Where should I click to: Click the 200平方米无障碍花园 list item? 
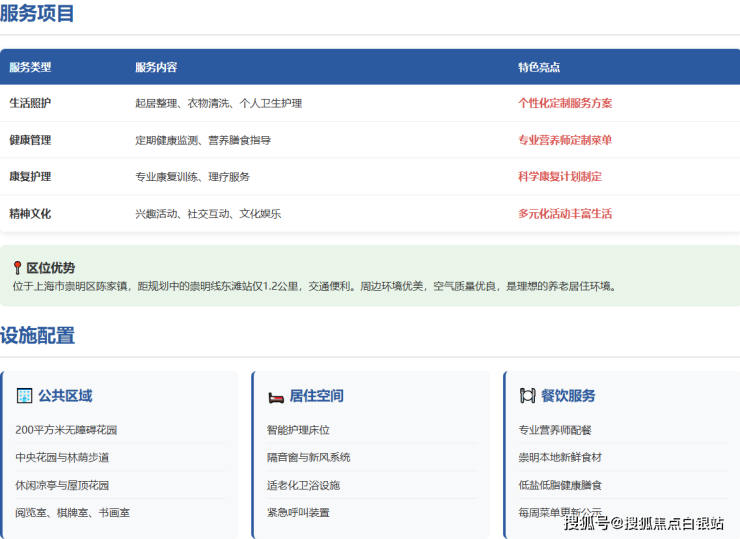pos(66,430)
